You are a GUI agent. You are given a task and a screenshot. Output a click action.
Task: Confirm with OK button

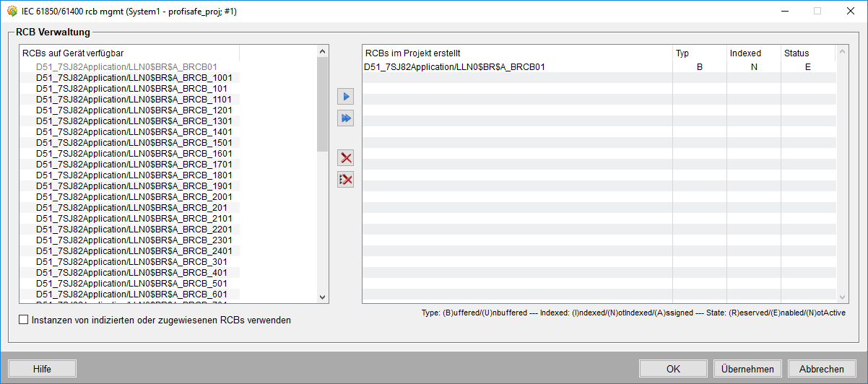673,369
